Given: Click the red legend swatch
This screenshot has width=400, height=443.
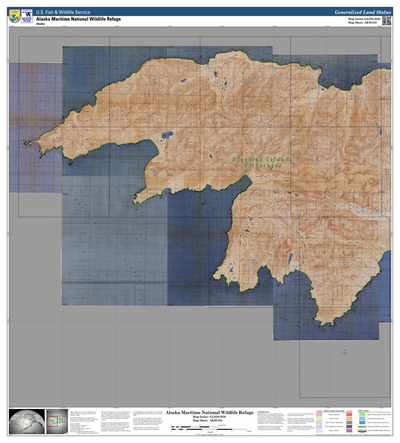Looking at the screenshot, I should click(349, 414).
